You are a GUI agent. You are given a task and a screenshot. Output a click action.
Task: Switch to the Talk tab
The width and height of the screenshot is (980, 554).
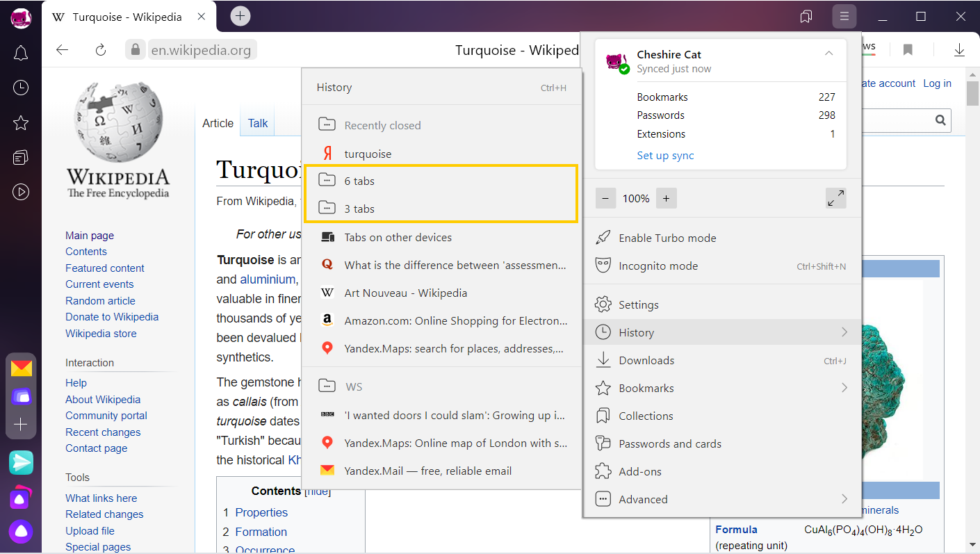[258, 123]
